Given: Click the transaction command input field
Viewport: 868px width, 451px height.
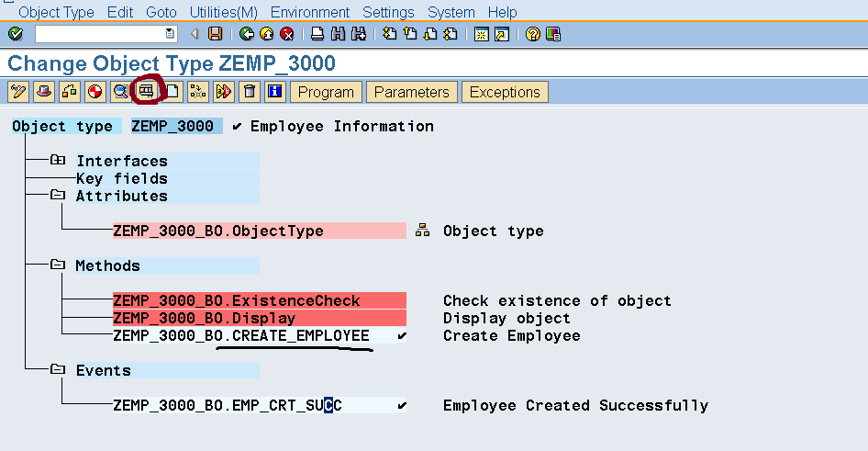Looking at the screenshot, I should click(100, 34).
